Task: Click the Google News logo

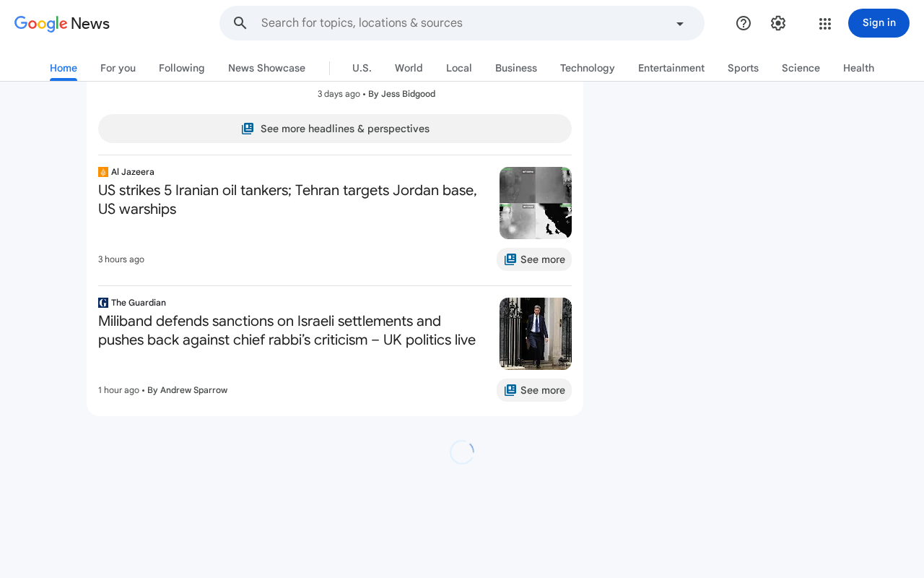Action: 62,24
